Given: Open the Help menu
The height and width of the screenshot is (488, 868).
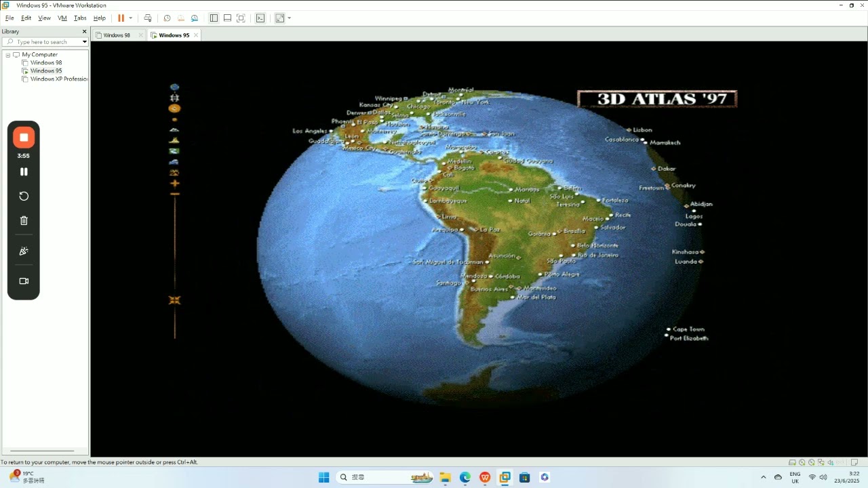Looking at the screenshot, I should pyautogui.click(x=99, y=18).
